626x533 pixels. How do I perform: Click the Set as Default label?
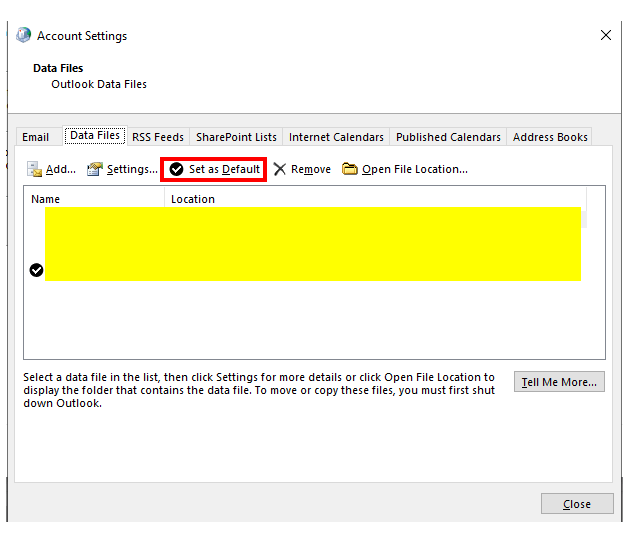224,169
